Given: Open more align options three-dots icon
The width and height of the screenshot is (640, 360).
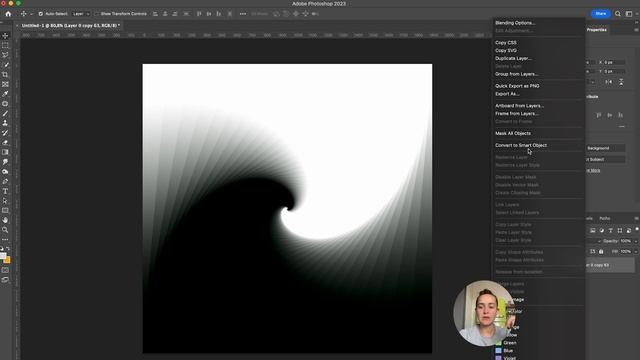Looking at the screenshot, I should 243,14.
